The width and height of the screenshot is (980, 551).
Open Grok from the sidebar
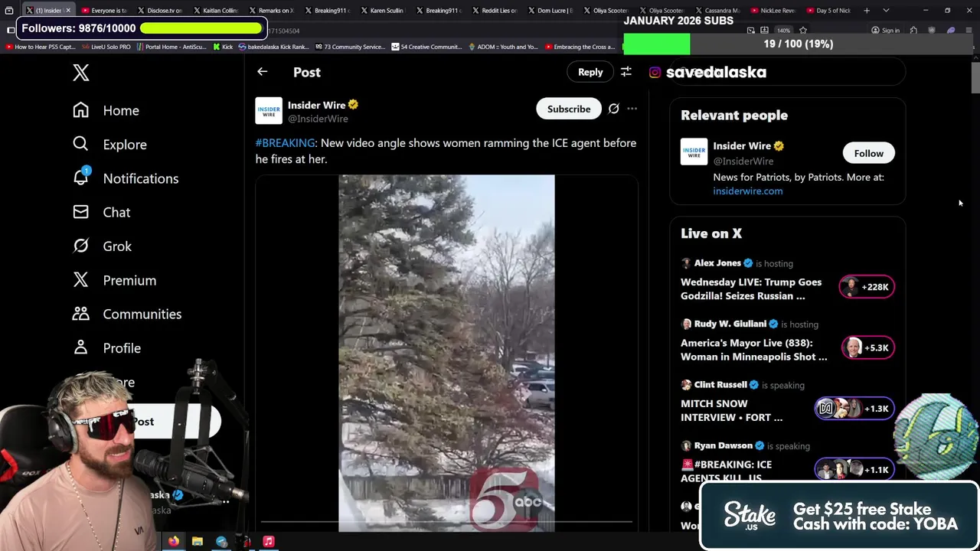103,246
